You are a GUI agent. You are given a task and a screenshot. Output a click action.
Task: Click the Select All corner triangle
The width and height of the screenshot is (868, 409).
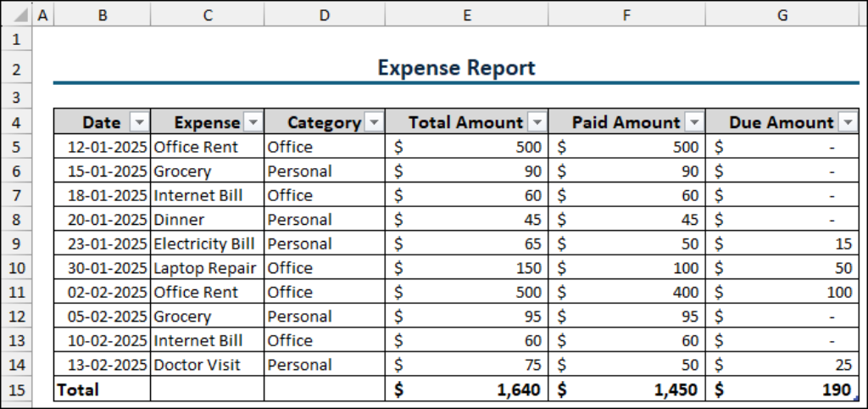point(20,16)
